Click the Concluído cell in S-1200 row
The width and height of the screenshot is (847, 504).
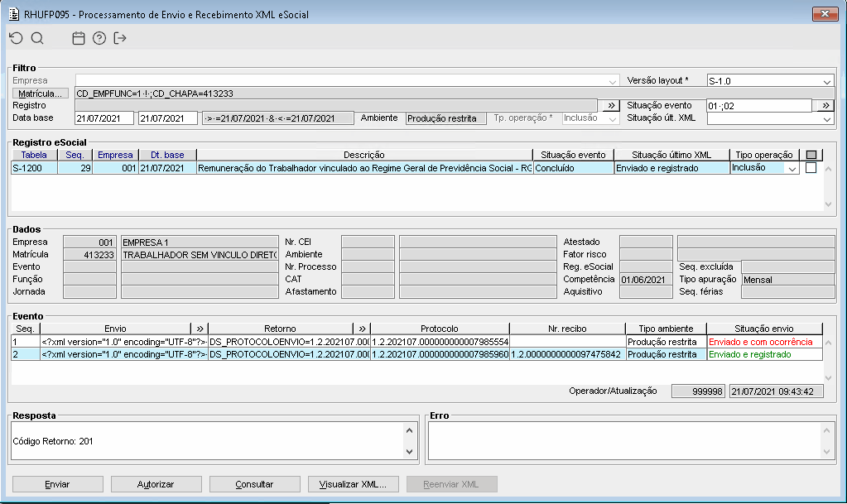(573, 168)
